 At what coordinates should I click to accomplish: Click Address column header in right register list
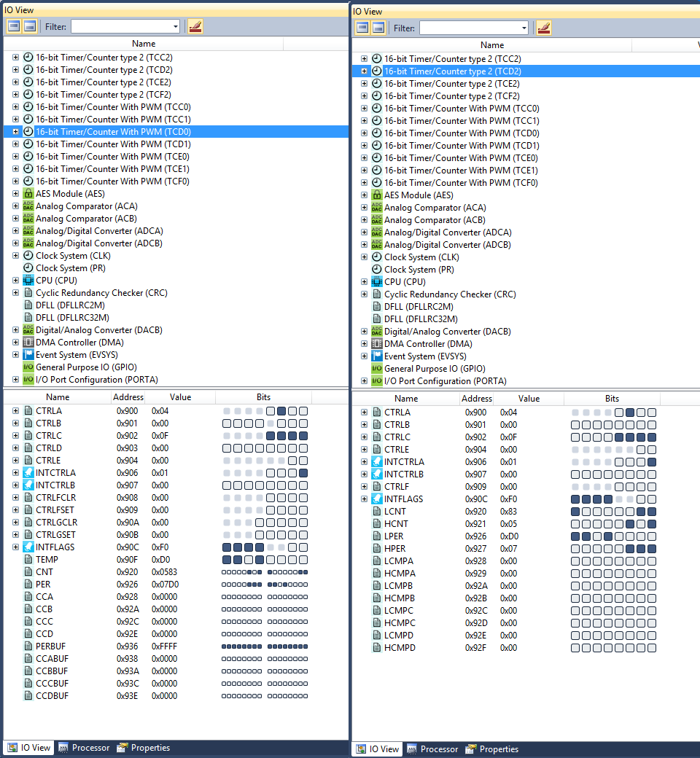[x=476, y=399]
